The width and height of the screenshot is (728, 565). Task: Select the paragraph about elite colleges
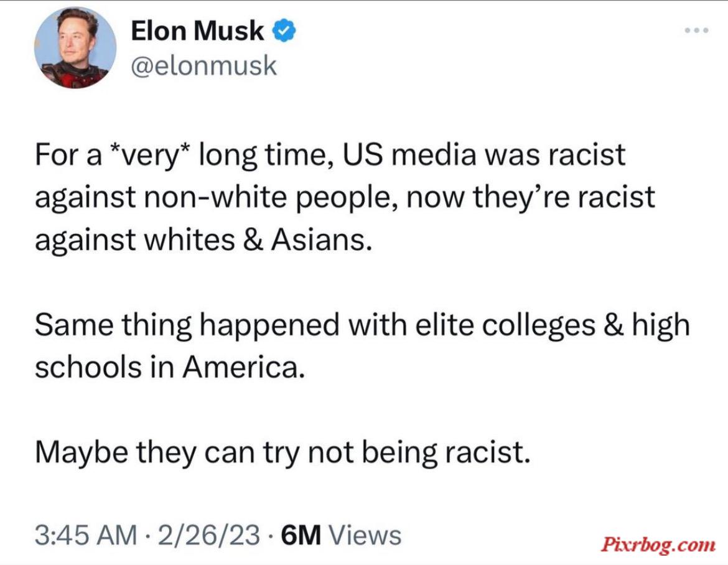pyautogui.click(x=362, y=346)
